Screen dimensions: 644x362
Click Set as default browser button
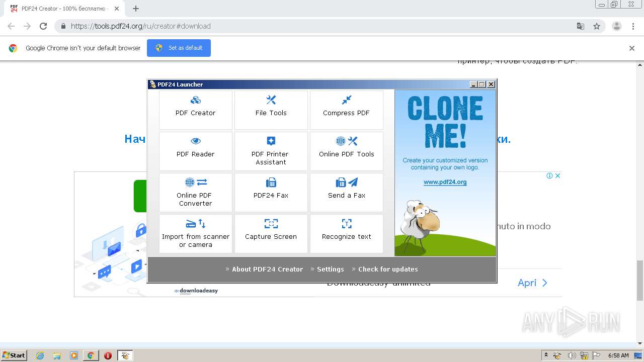179,48
